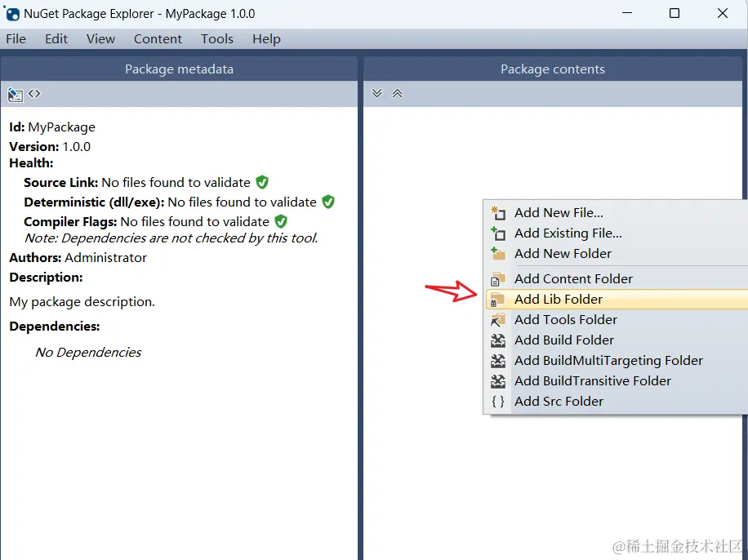Viewport: 748px width, 560px height.
Task: Click the "Package metadata" panel header
Action: (x=179, y=69)
